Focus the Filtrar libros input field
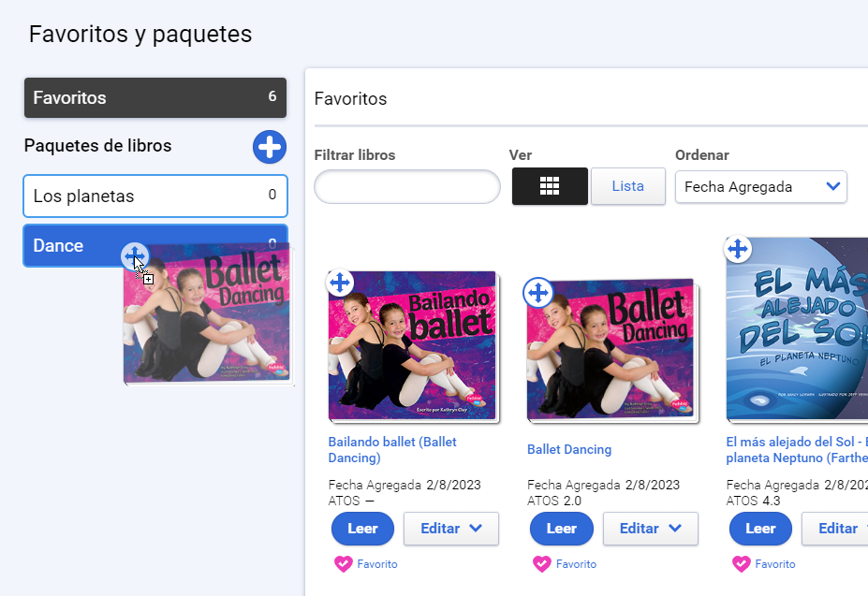 [x=407, y=187]
